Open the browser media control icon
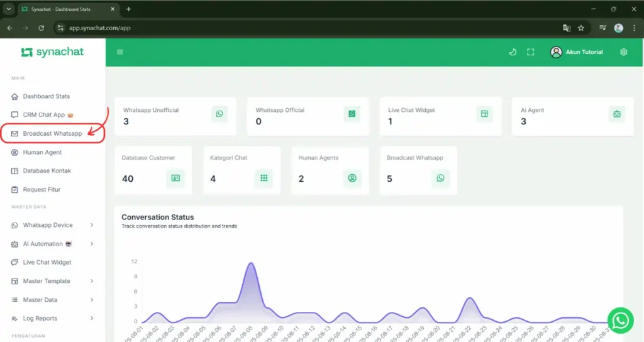Viewport: 644px width, 342px height. (602, 28)
